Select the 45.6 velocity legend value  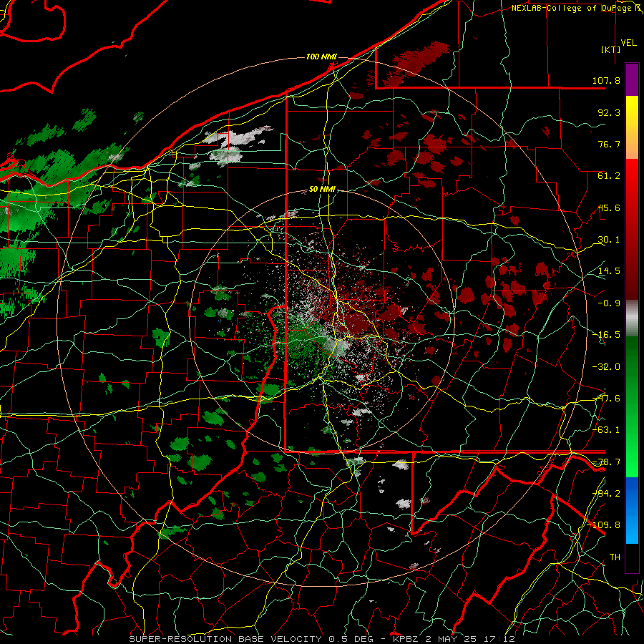pos(609,208)
